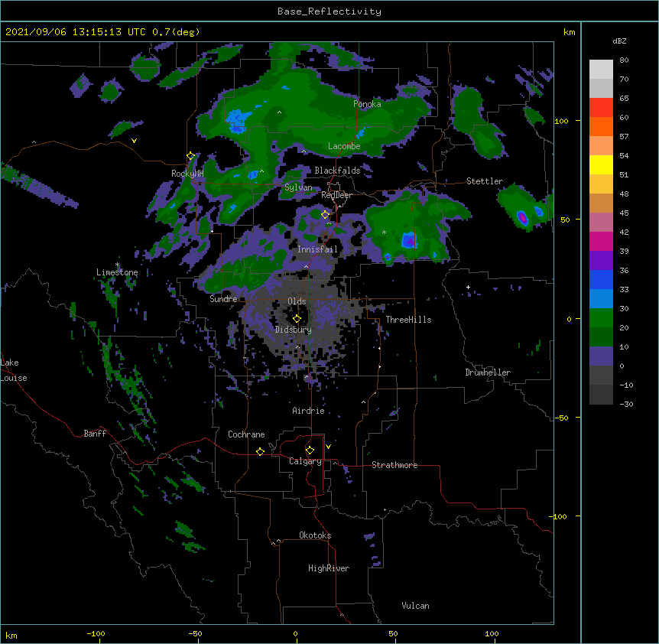The image size is (659, 644).
Task: Pick the orange 57-60 dBZ legend swatch
Action: tap(601, 126)
